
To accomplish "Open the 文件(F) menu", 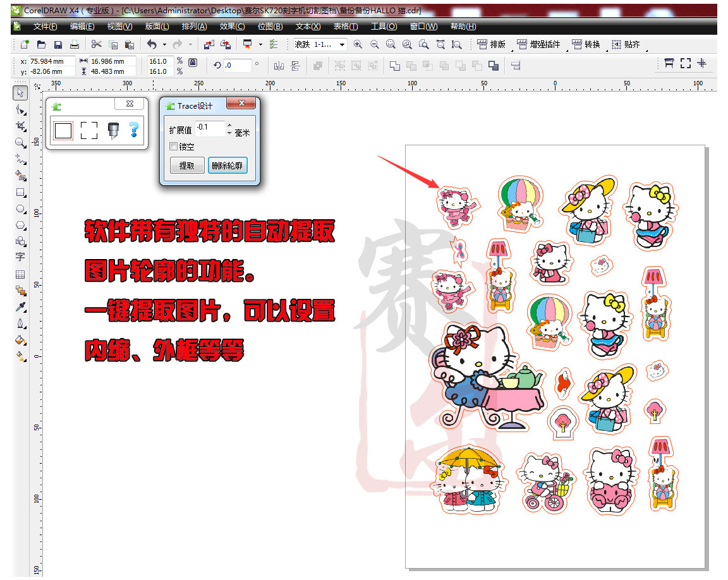I will [x=45, y=27].
